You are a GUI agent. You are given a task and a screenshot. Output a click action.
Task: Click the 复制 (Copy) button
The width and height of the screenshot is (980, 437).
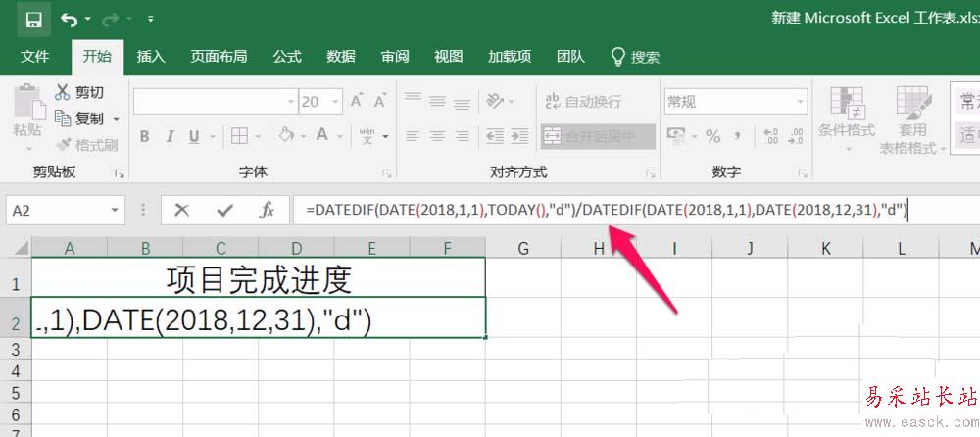coord(79,118)
